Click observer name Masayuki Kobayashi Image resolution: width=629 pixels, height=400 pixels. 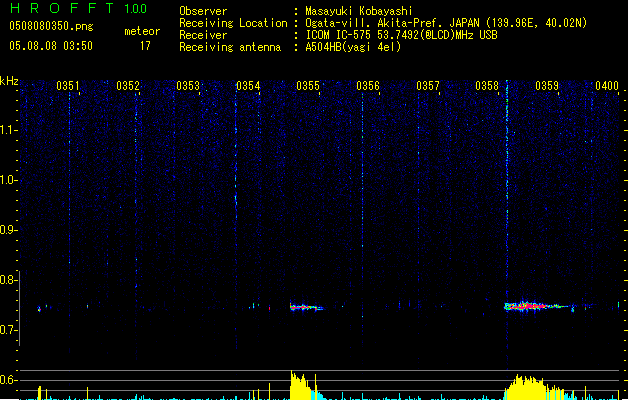tap(359, 11)
